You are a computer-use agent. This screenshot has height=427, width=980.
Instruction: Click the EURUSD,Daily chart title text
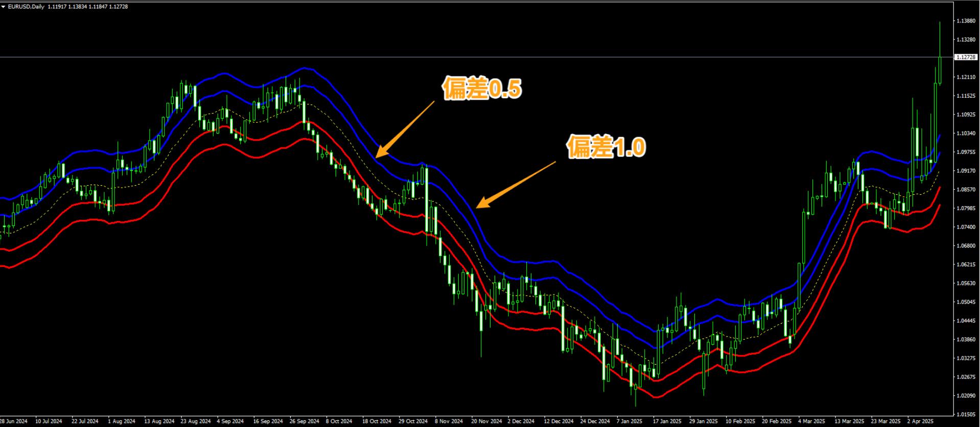coord(26,7)
